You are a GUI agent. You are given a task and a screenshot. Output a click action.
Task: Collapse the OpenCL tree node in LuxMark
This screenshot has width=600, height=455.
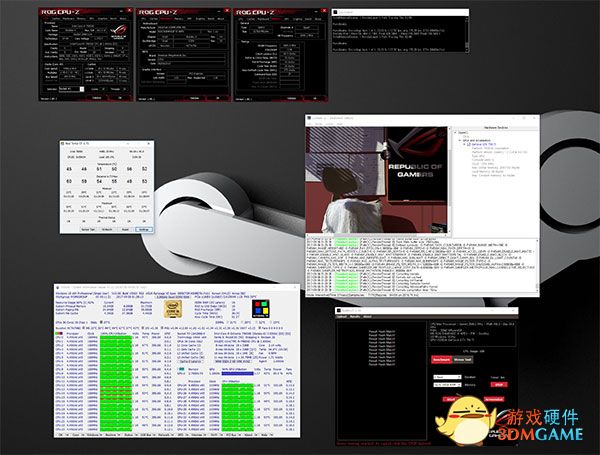coord(455,132)
